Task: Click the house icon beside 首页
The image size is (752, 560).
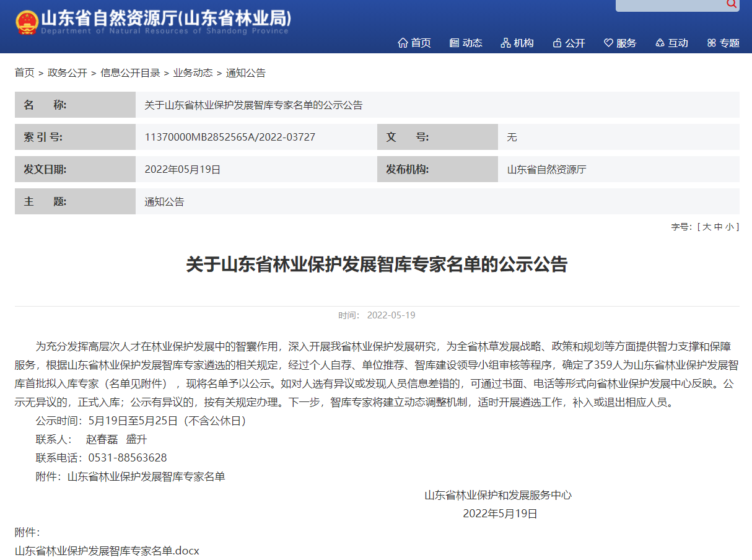Action: tap(403, 43)
